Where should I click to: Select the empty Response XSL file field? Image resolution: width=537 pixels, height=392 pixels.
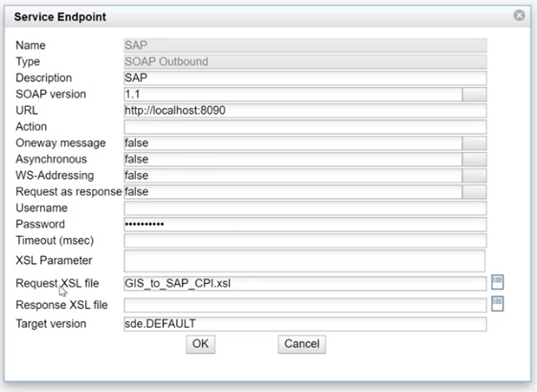click(305, 305)
